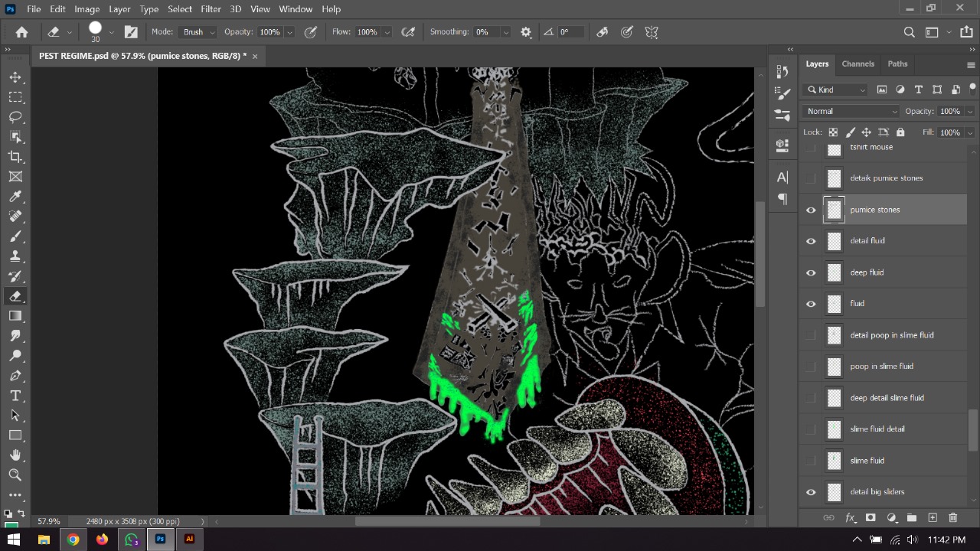Select the Zoom tool in toolbar
This screenshot has width=980, height=551.
tap(15, 475)
